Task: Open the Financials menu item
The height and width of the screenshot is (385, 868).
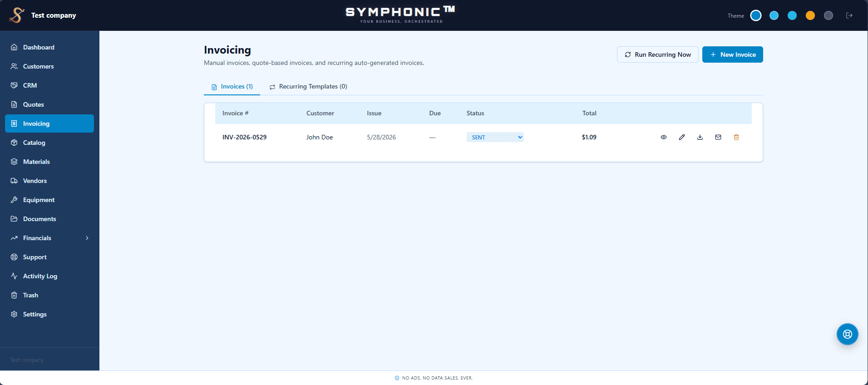Action: pyautogui.click(x=49, y=238)
